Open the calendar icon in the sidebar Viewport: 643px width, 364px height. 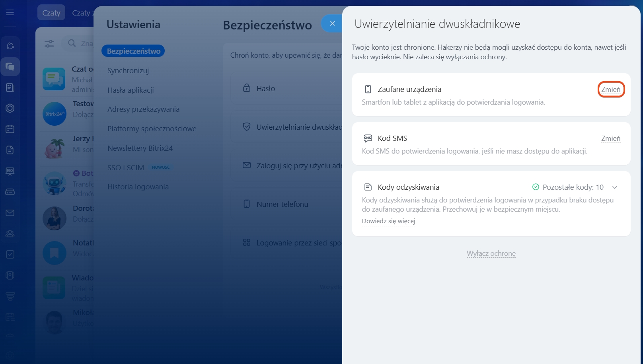pos(10,129)
